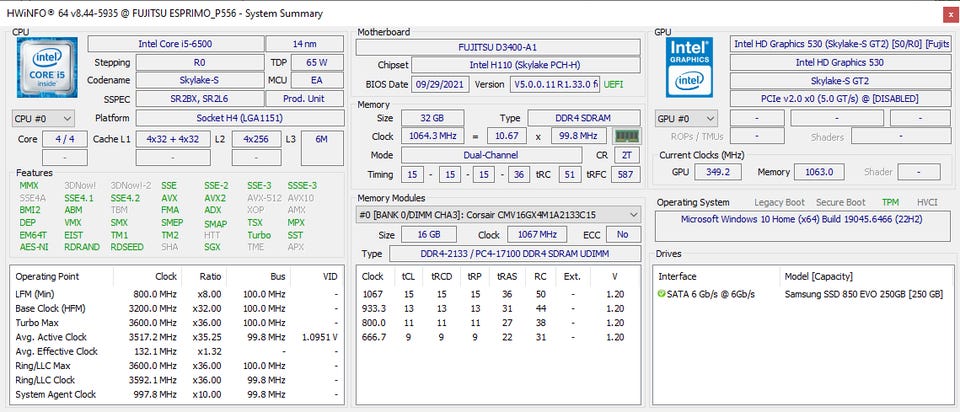Click the 1064.3 MHz memory clock value
This screenshot has width=960, height=412.
432,136
